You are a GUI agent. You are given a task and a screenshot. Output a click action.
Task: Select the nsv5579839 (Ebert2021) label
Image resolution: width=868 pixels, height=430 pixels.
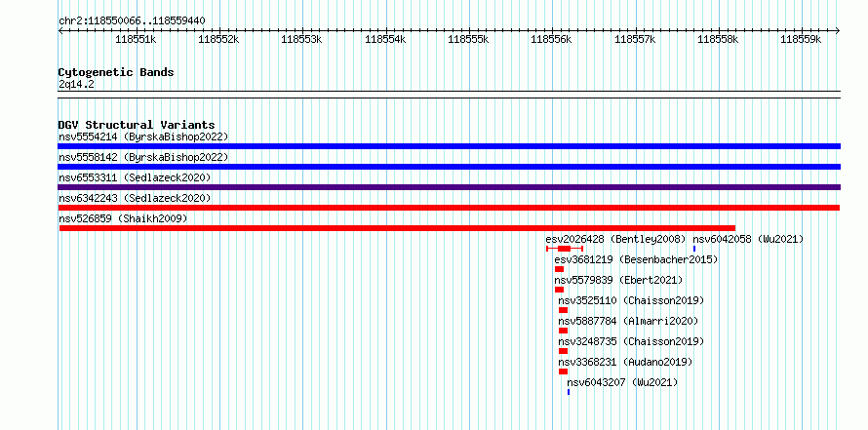[618, 280]
